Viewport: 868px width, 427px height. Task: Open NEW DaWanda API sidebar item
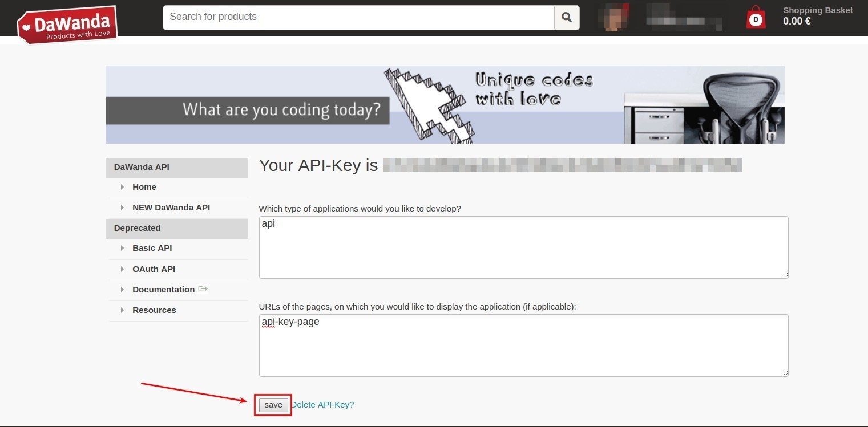171,208
